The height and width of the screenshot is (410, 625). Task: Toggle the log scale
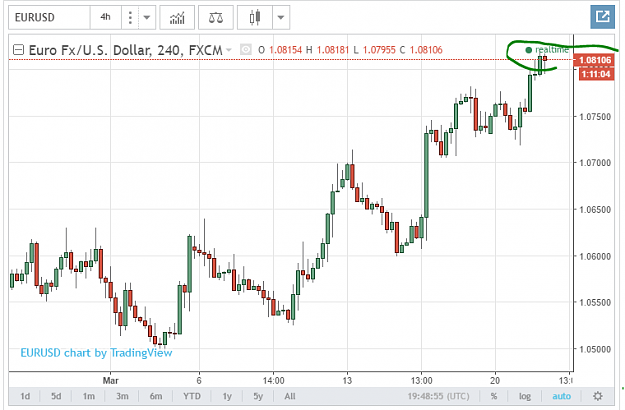coord(525,396)
